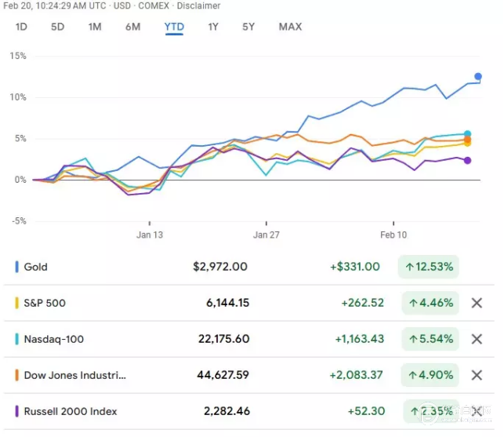Click the 2.35% gain badge

point(431,411)
